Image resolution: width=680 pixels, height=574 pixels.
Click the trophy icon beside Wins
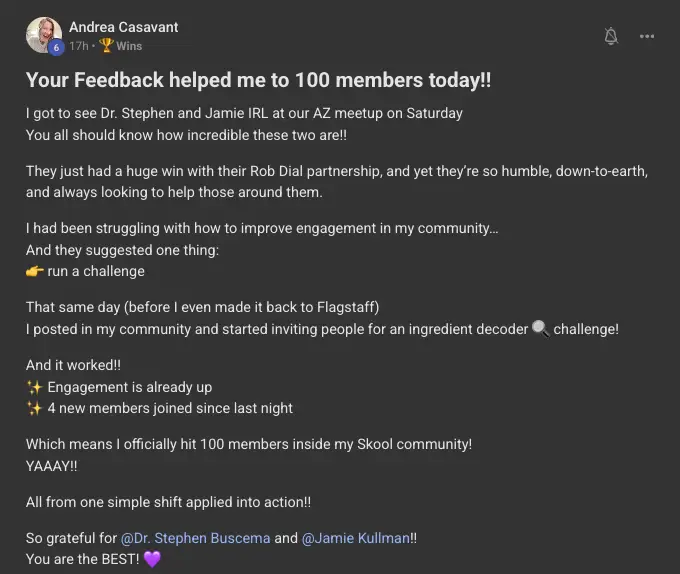click(107, 46)
